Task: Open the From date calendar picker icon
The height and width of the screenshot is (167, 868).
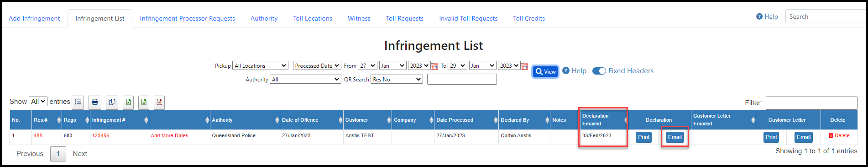Action: coord(434,66)
